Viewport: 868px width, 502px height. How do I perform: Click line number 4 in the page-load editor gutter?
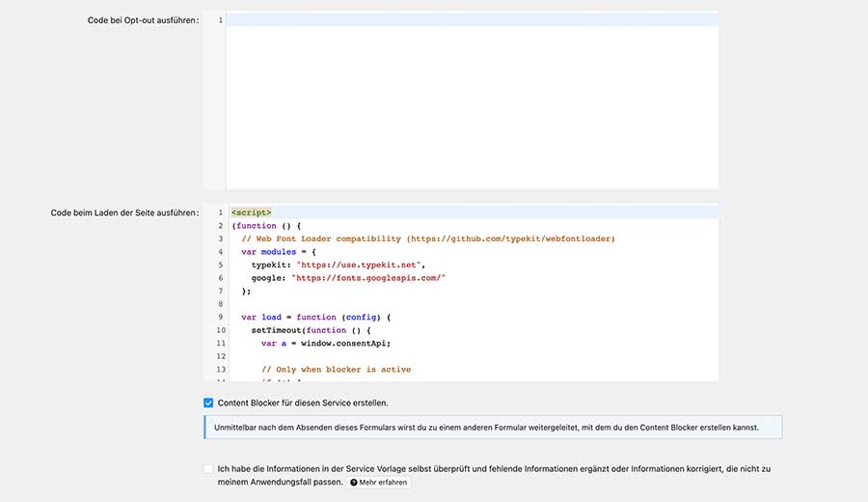click(x=220, y=252)
